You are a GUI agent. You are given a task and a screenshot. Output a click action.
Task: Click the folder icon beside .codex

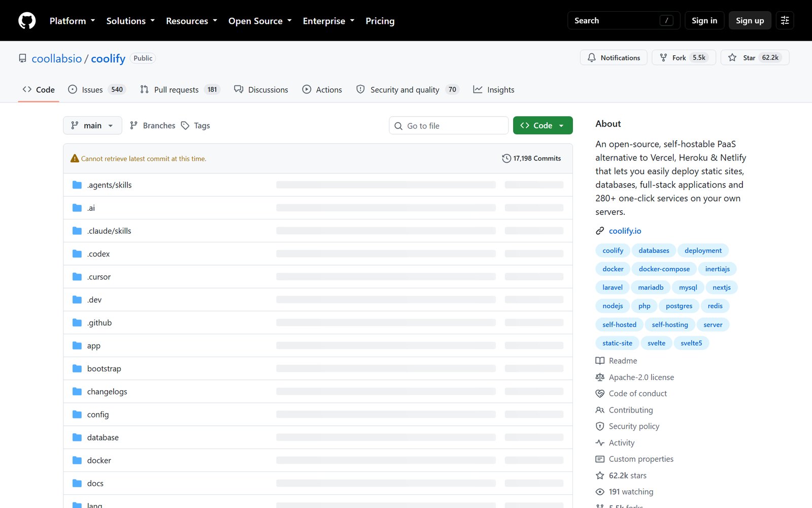point(77,253)
